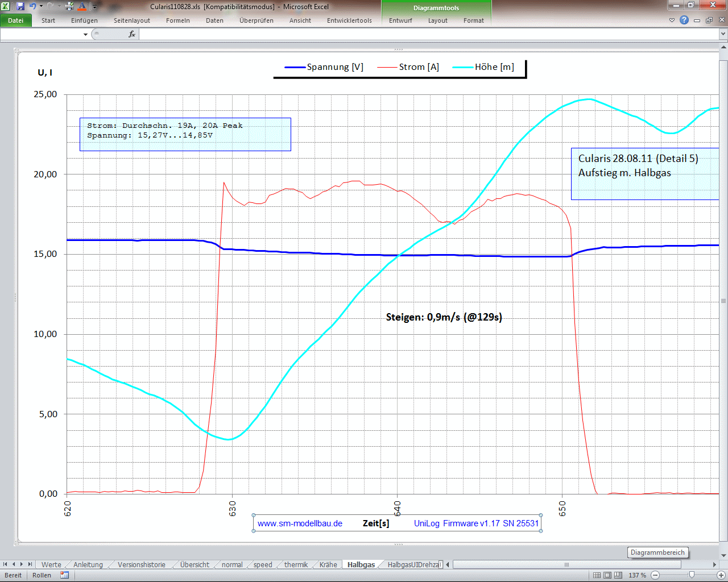Enable Page Break Preview view
The image size is (728, 582).
[x=618, y=575]
